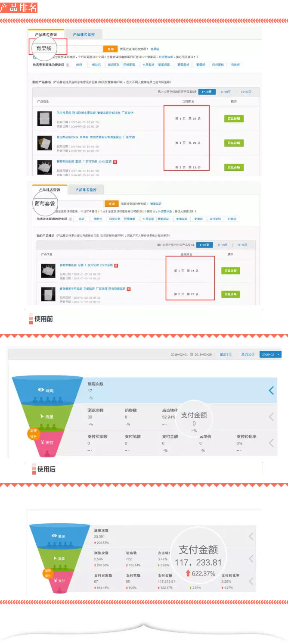Select the 11-20页 page tab in the 育果袋 panel

226,91
